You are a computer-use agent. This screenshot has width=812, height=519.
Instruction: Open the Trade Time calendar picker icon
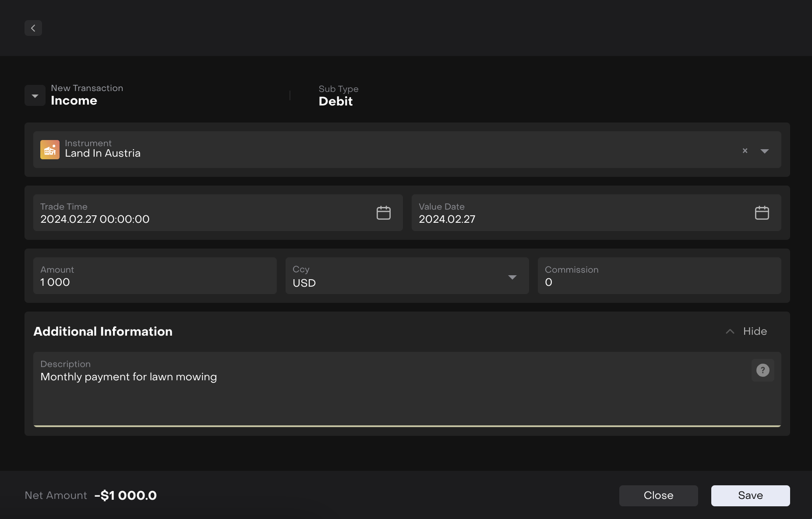383,212
